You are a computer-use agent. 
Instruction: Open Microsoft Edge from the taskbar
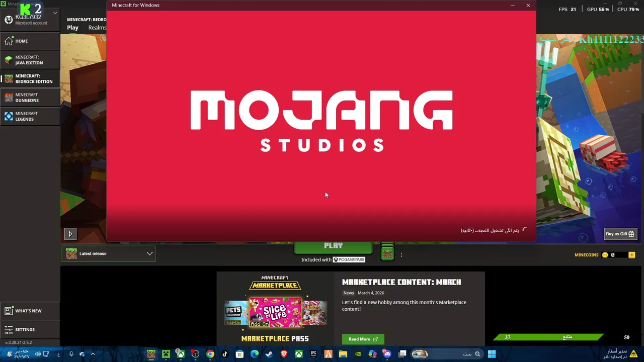click(255, 354)
